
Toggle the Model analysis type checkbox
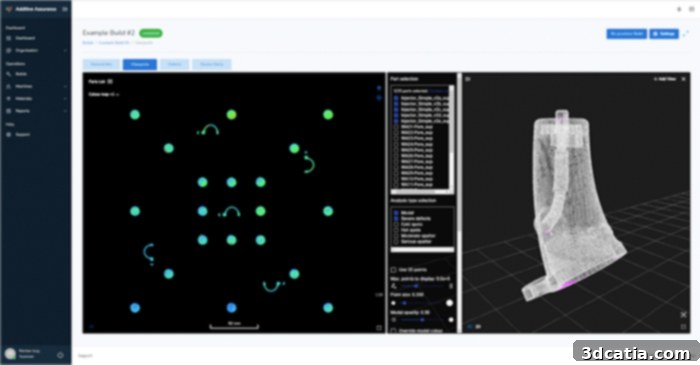(x=396, y=213)
